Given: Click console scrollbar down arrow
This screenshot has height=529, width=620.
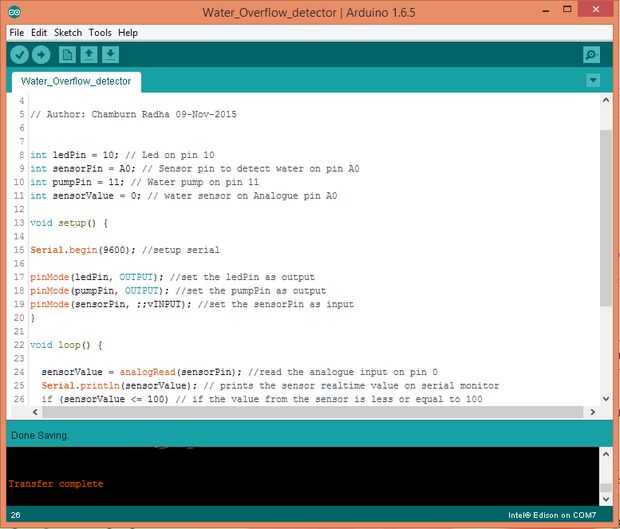Looking at the screenshot, I should tap(606, 499).
